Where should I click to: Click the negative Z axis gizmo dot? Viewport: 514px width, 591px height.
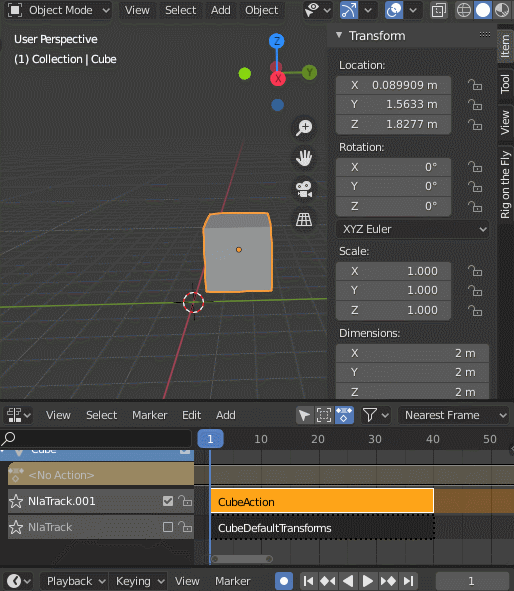[277, 105]
